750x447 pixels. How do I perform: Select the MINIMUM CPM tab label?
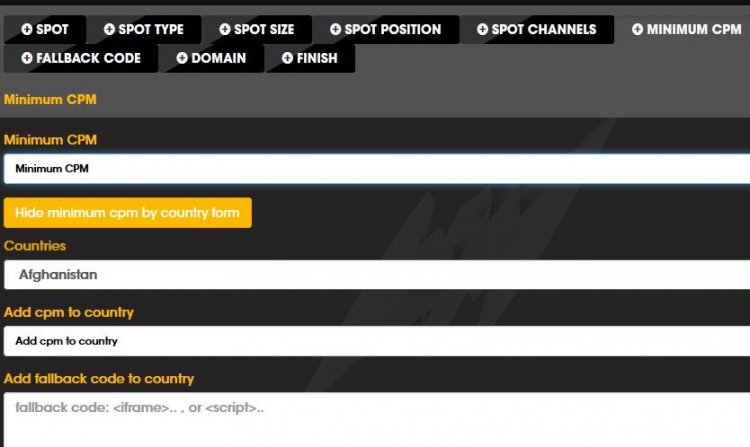694,29
